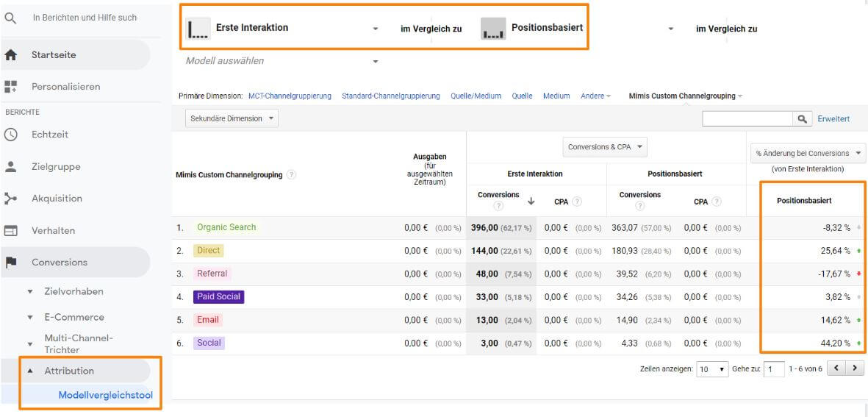This screenshot has height=417, width=868.
Task: Switch to Standard-Channelgruppierung dimension
Action: tap(390, 96)
